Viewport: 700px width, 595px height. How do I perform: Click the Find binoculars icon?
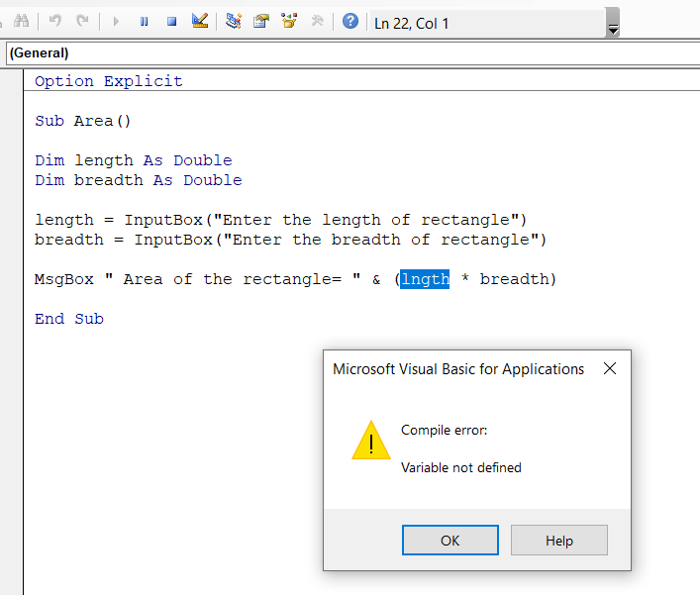(x=21, y=21)
